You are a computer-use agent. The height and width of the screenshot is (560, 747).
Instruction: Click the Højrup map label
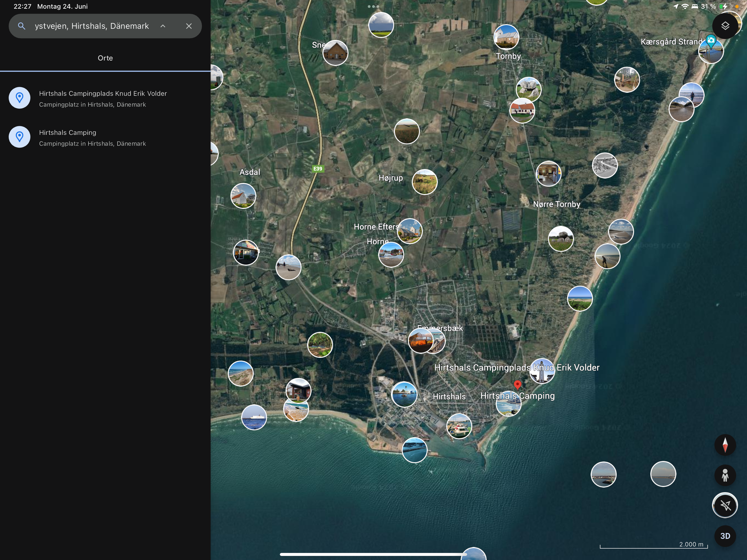390,178
